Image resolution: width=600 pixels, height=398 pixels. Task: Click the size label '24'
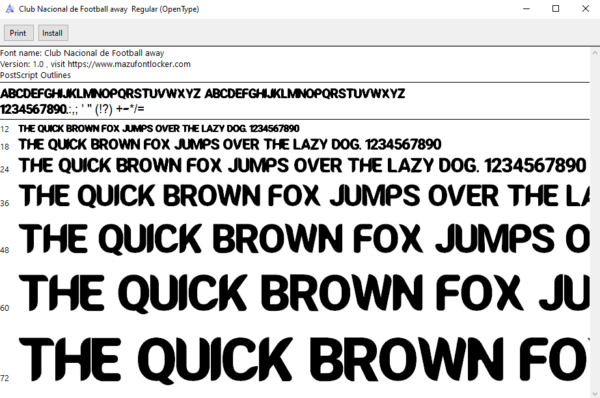tap(5, 169)
